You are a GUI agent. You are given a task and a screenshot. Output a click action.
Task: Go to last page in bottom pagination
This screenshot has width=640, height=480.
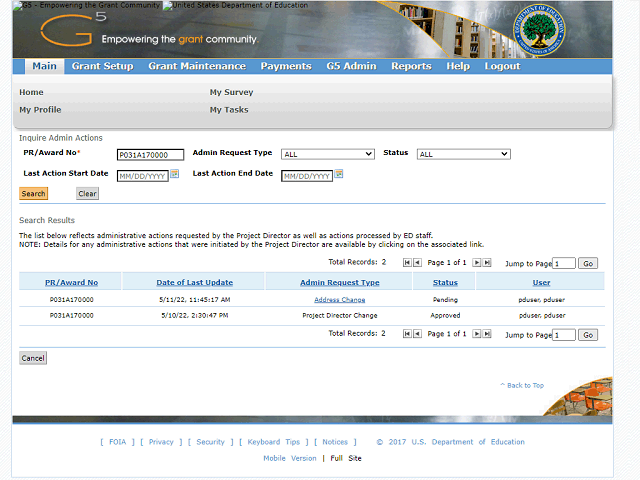(487, 334)
